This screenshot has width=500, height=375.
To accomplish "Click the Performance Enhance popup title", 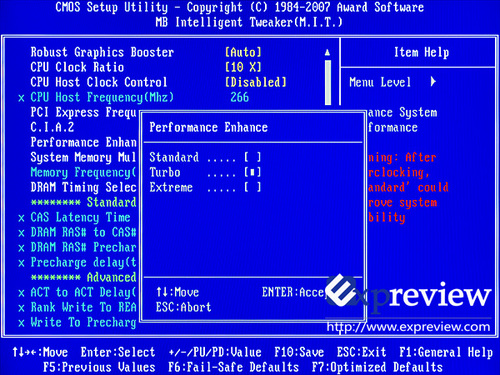I will coord(209,127).
